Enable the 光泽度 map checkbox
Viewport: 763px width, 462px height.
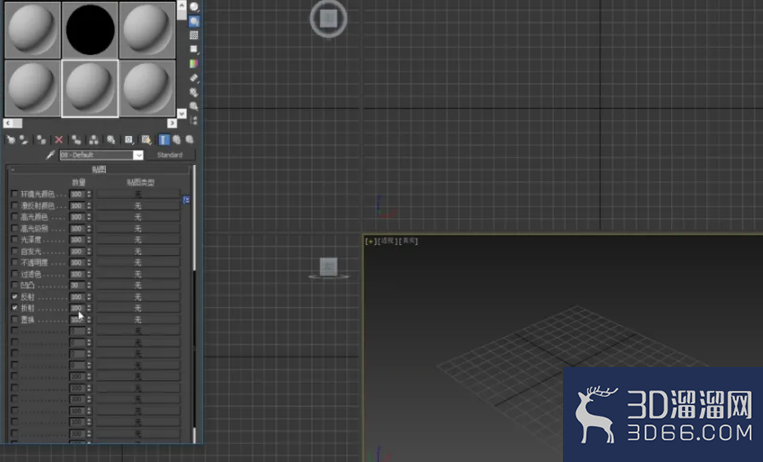pyautogui.click(x=15, y=240)
